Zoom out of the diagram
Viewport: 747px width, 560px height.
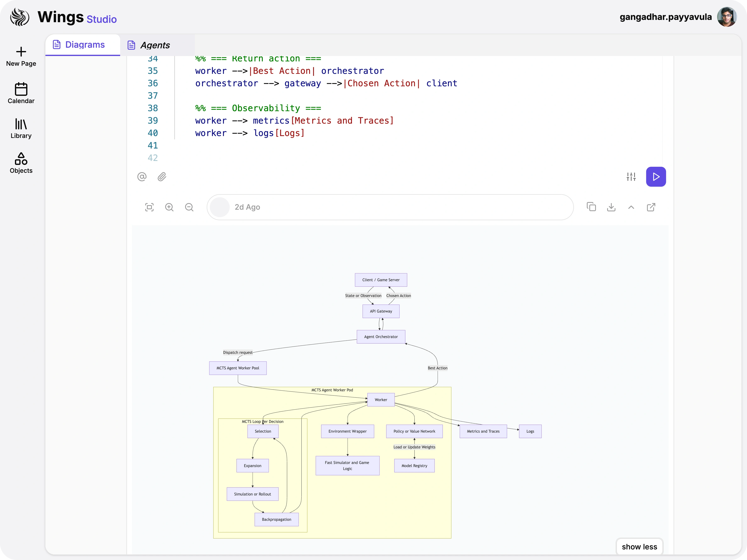coord(189,207)
